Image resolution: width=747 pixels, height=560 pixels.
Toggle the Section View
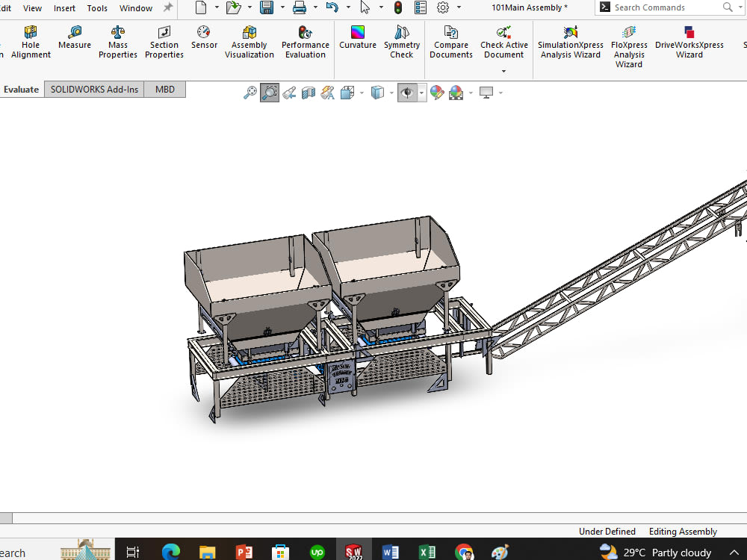(x=308, y=92)
